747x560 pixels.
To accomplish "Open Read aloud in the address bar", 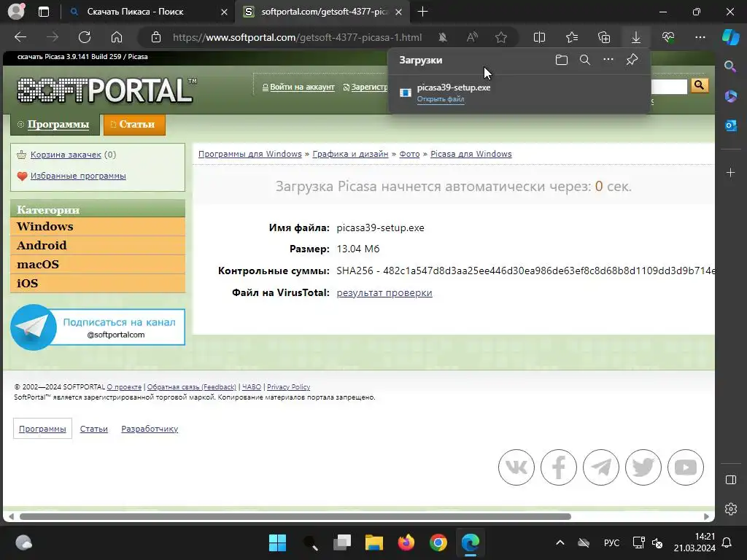I will pos(472,37).
